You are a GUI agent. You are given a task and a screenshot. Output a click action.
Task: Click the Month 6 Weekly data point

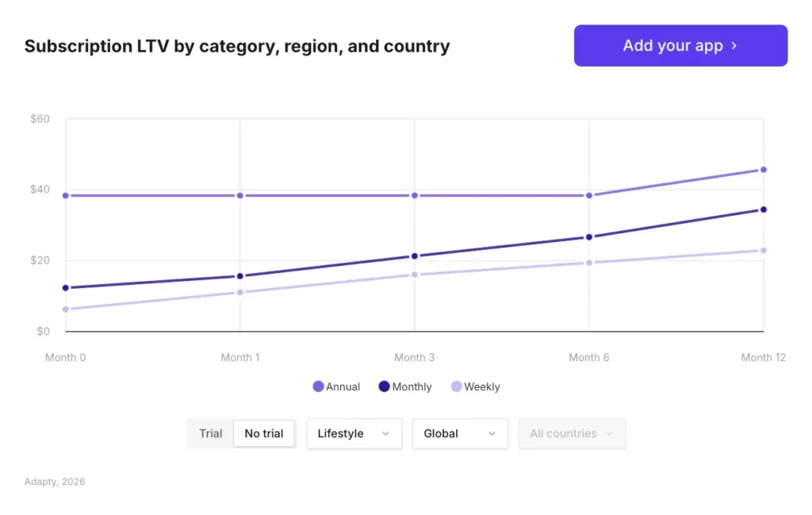click(588, 263)
